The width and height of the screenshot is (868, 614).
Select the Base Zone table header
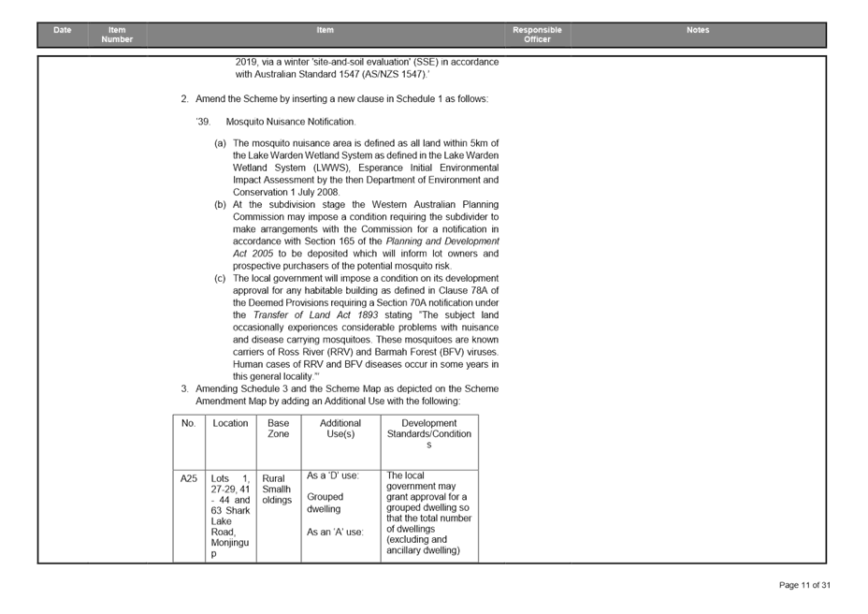click(278, 429)
